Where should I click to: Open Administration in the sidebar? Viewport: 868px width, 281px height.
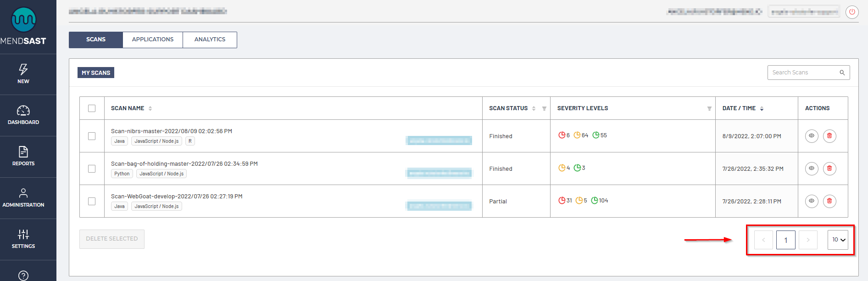click(23, 193)
